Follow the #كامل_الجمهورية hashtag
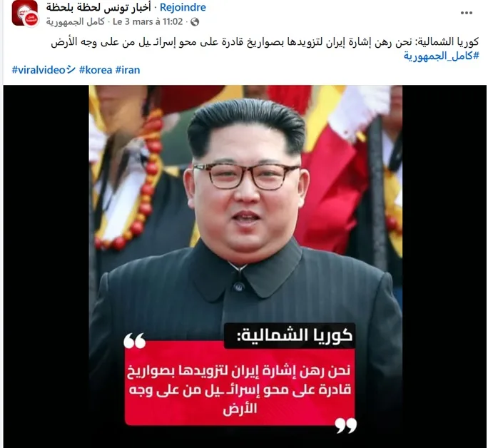Image resolution: width=488 pixels, height=448 pixels. coord(442,56)
